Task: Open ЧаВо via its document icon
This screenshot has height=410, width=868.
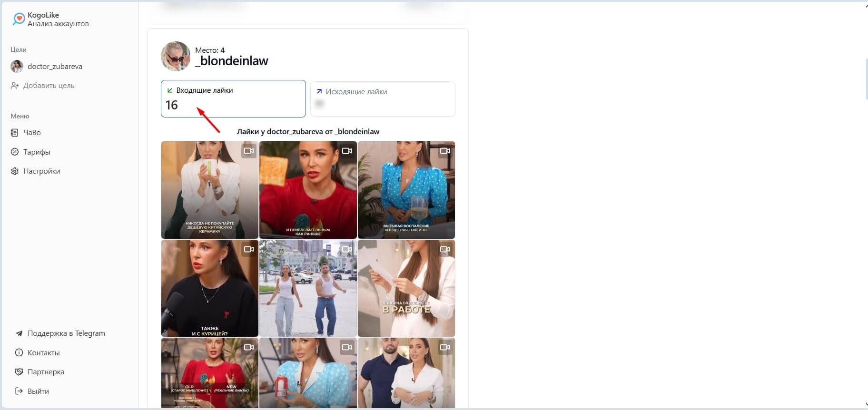Action: (x=14, y=133)
